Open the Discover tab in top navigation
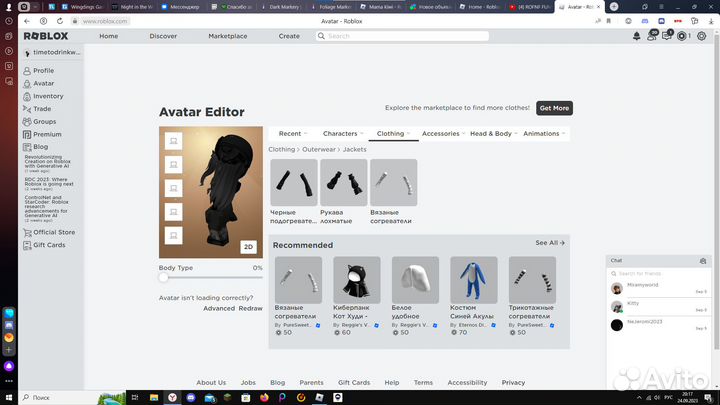Screen dimensions: 720x405 (x=163, y=36)
